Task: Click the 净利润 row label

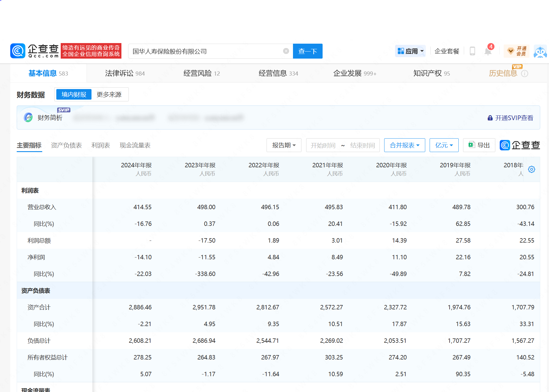Action: (x=36, y=257)
